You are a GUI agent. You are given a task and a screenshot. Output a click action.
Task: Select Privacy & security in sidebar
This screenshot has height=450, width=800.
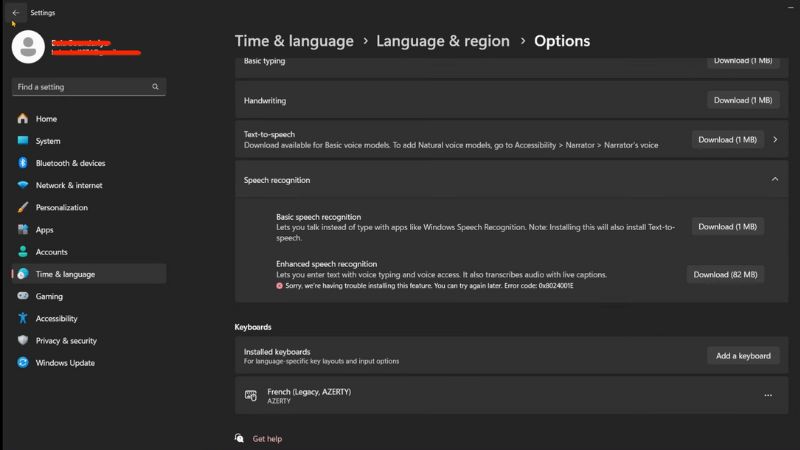66,341
